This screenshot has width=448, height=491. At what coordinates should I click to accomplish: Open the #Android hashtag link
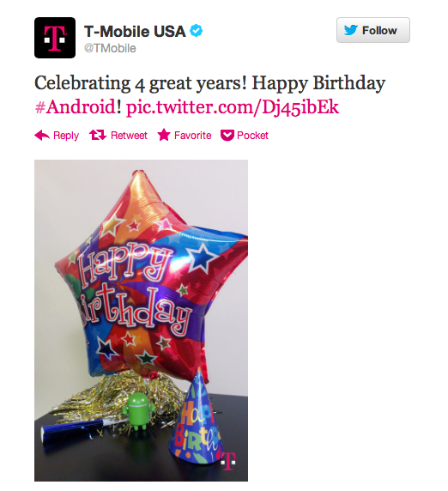click(x=76, y=106)
